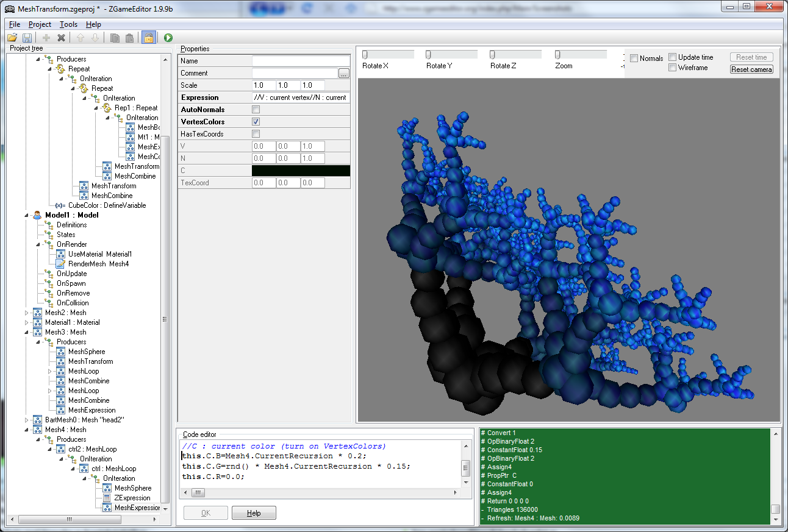Click the save project floppy icon

(x=27, y=38)
